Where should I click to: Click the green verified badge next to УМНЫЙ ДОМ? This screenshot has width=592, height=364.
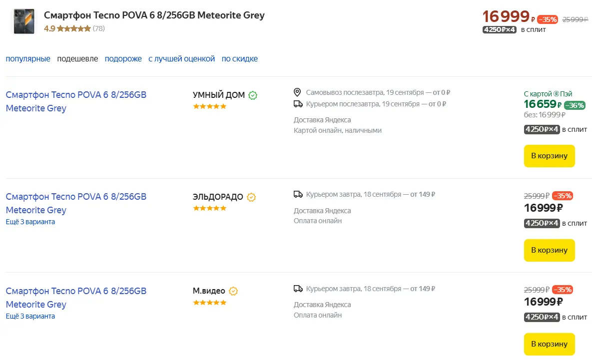(x=253, y=95)
